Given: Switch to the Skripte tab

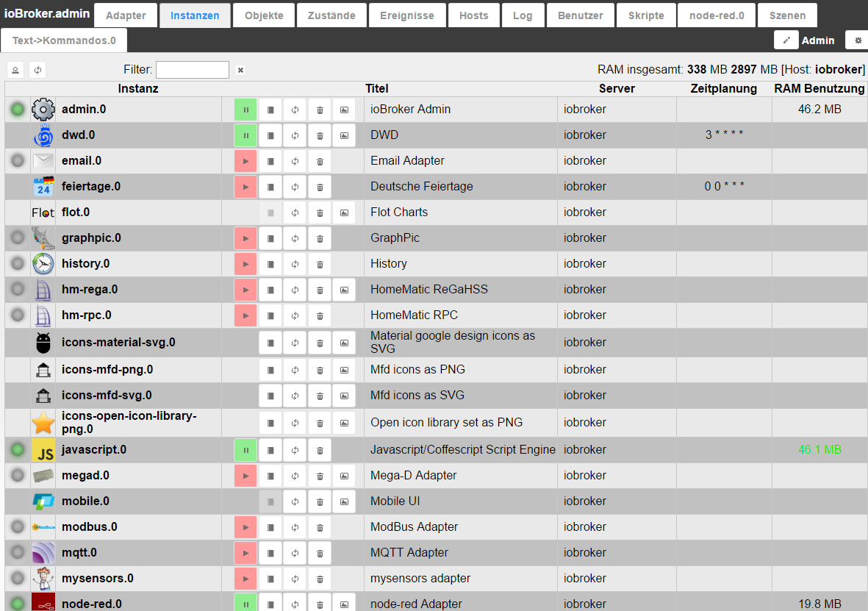Looking at the screenshot, I should point(646,15).
